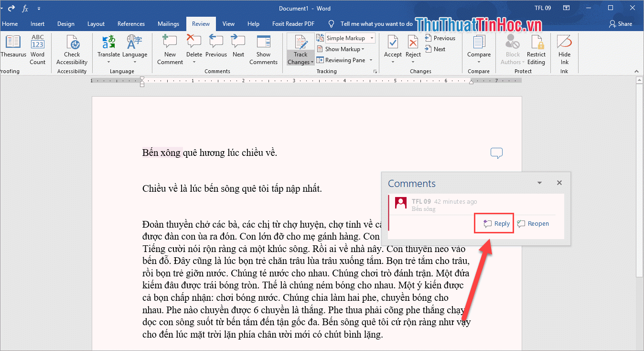
Task: Go to Previous comment in Comments group
Action: click(x=216, y=46)
